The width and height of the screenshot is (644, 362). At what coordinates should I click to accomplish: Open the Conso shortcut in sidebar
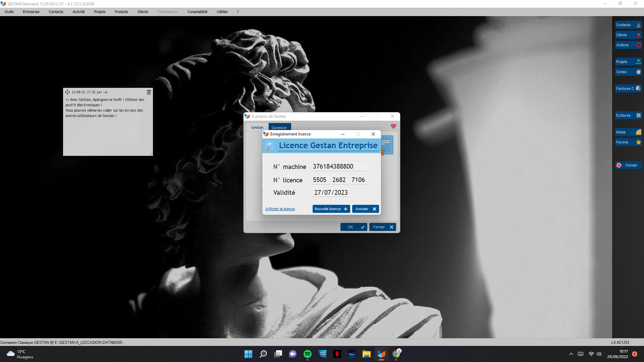click(x=628, y=72)
